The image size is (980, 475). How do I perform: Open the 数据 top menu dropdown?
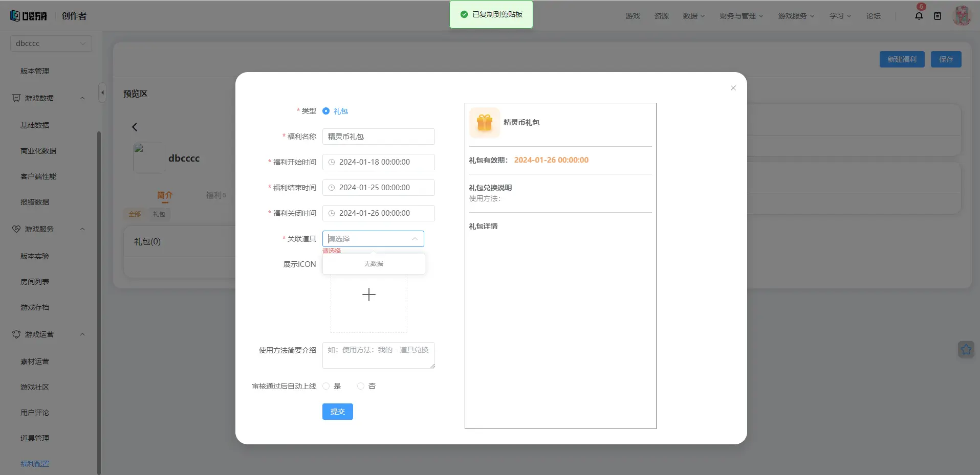point(694,16)
